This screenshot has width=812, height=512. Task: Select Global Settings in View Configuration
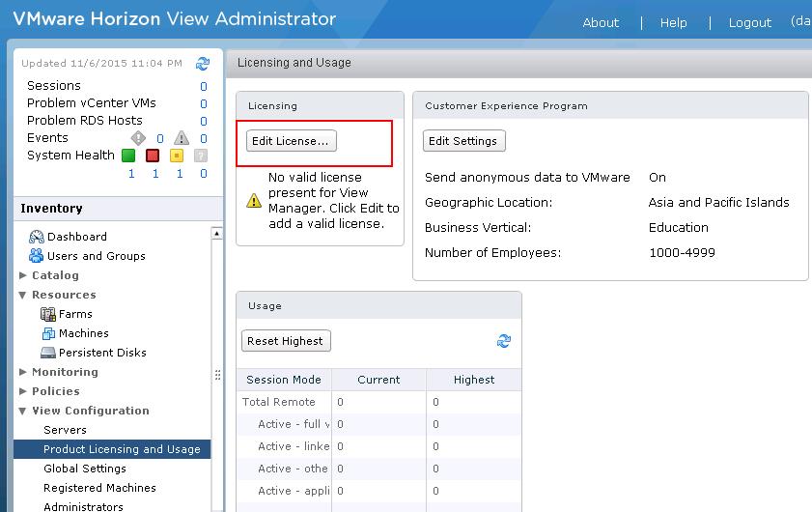85,469
